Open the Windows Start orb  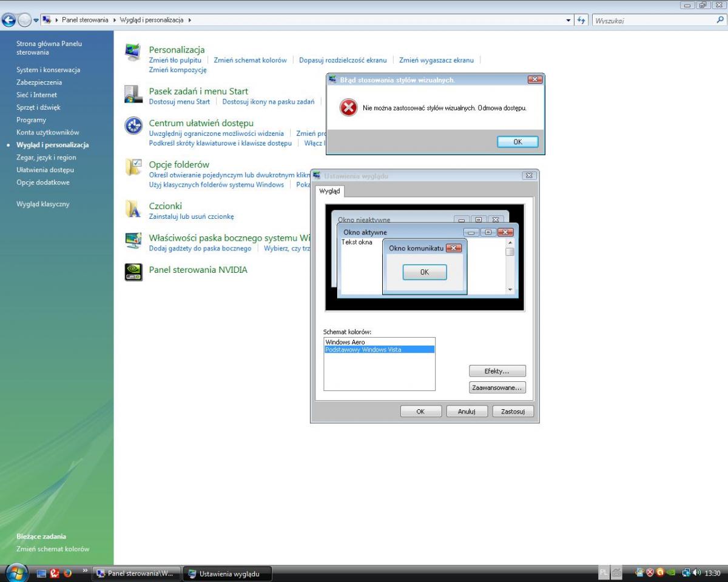pos(16,572)
